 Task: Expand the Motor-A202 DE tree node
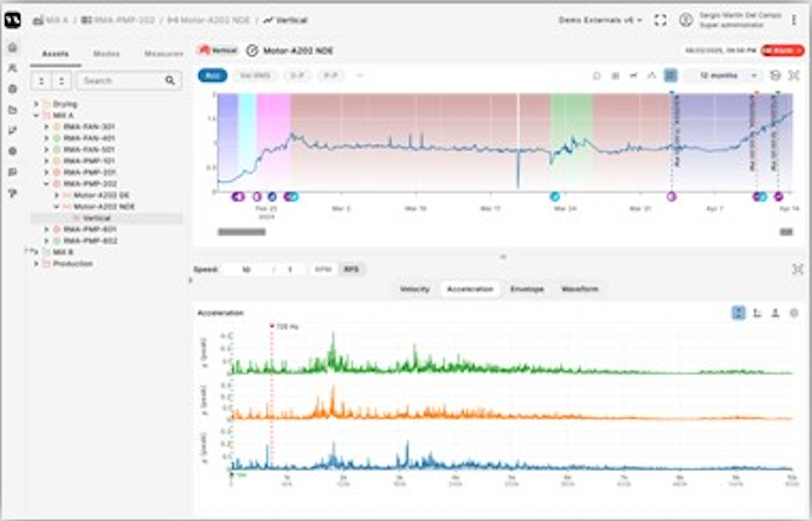57,195
